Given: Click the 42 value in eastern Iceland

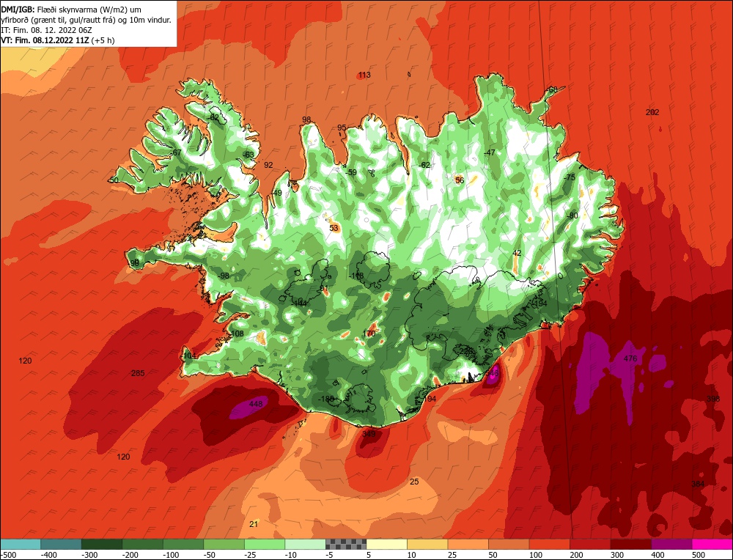Looking at the screenshot, I should coord(517,254).
